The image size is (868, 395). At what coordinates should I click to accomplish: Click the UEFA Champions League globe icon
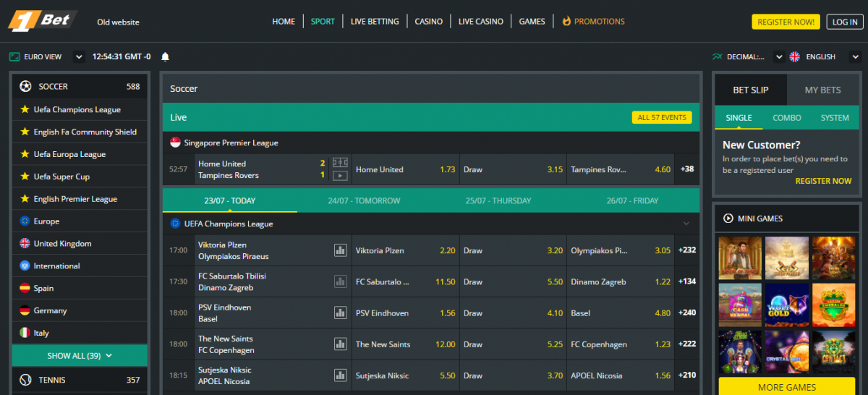(x=175, y=224)
